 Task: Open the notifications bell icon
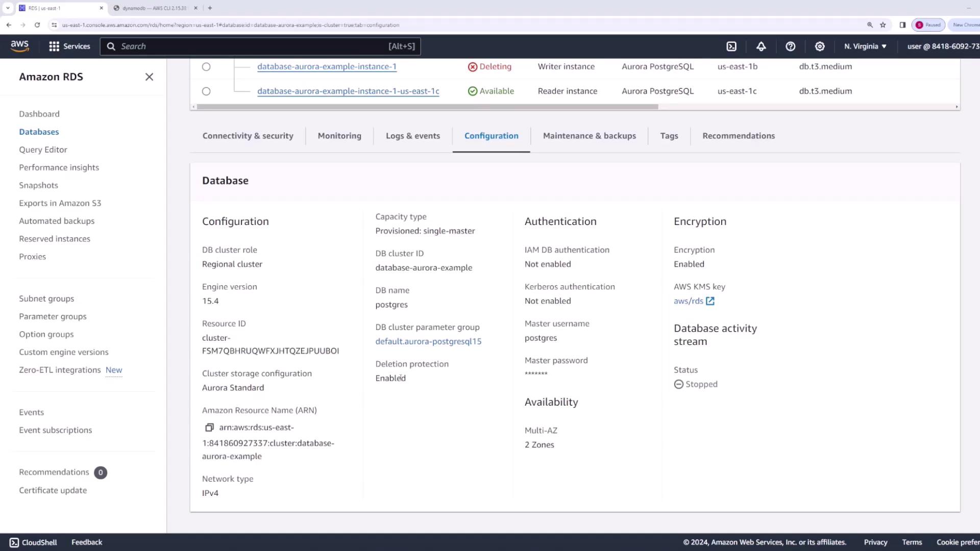point(761,46)
